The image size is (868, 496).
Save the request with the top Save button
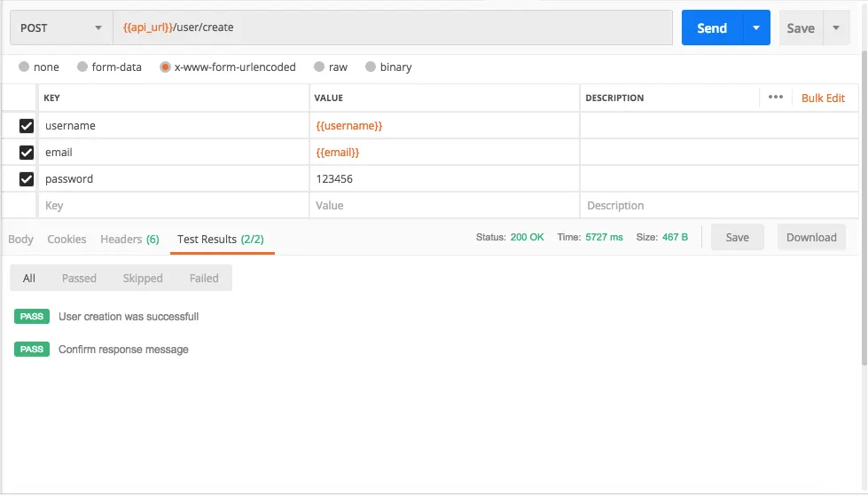801,28
